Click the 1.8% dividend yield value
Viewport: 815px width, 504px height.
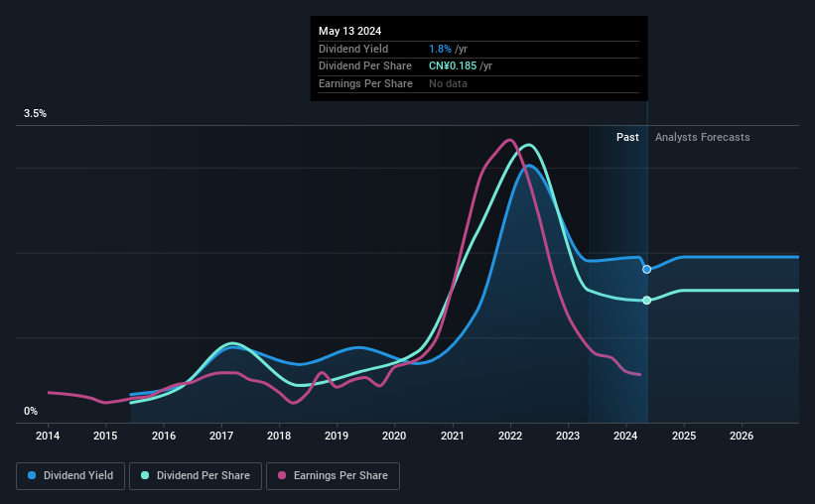[440, 49]
